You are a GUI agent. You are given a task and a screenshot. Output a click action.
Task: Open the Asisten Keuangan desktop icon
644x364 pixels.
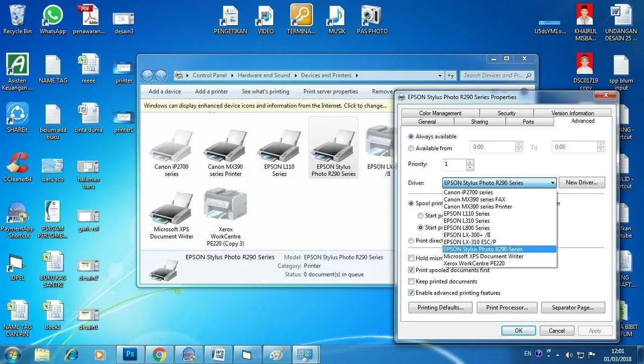click(x=18, y=72)
